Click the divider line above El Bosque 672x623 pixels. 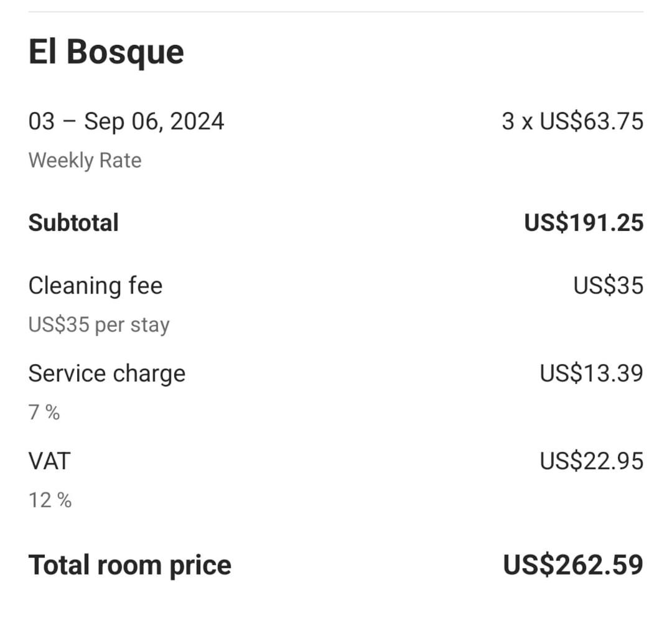tap(336, 12)
